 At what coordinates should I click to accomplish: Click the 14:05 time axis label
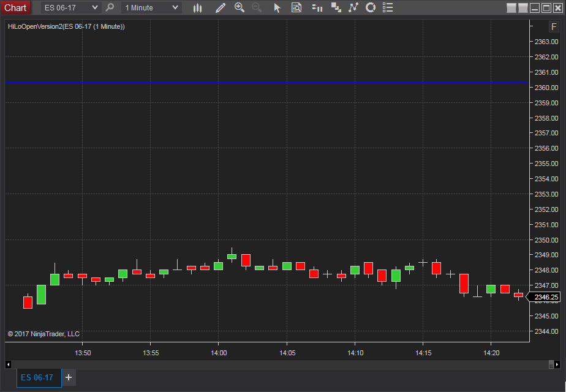click(x=287, y=353)
